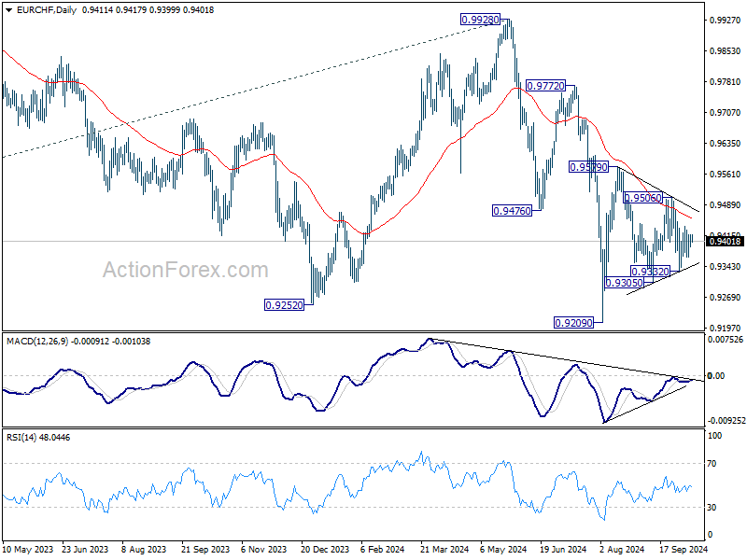Click the 2 Aug 2024 date label
Image resolution: width=747 pixels, height=560 pixels.
[x=622, y=549]
